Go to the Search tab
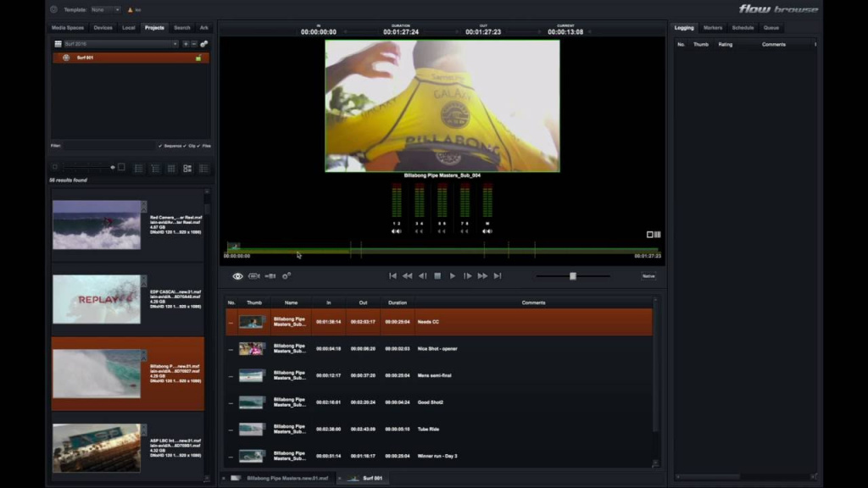Screen dimensions: 868x488 click(182, 28)
